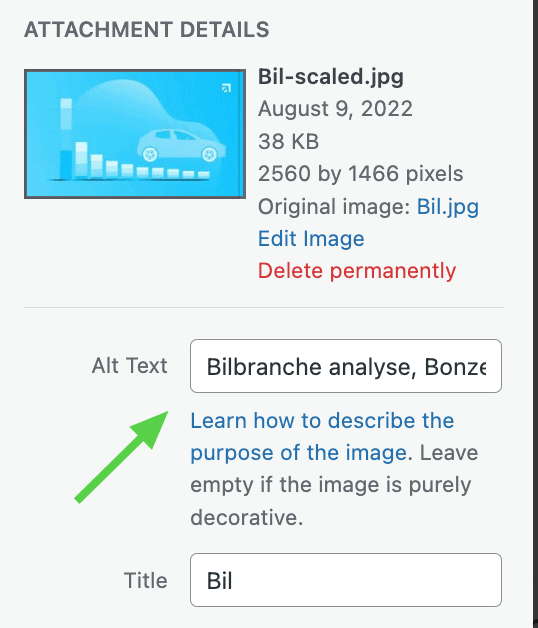Click the 'Leave empty if purely decorative' help text
Viewport: 538px width, 628px height.
pyautogui.click(x=334, y=485)
